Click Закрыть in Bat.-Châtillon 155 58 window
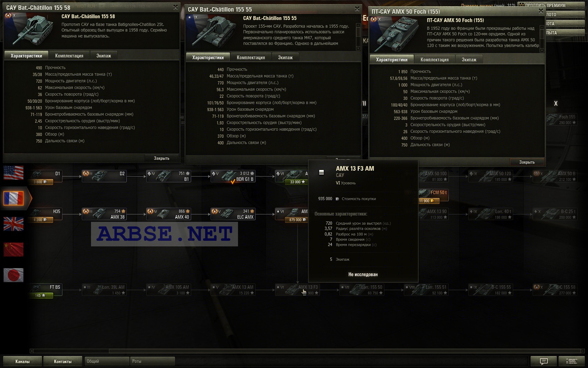Screen dimensions: 588x368 (x=161, y=158)
